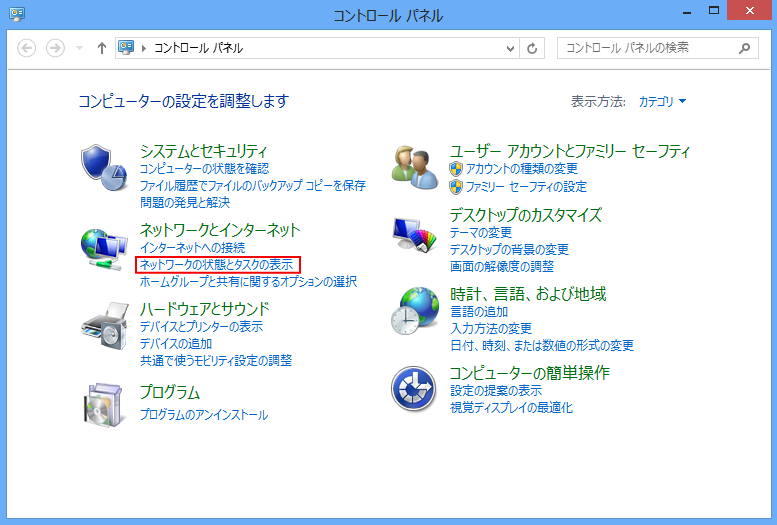Click the User Accounts people icon
Viewport: 777px width, 525px height.
click(x=415, y=167)
